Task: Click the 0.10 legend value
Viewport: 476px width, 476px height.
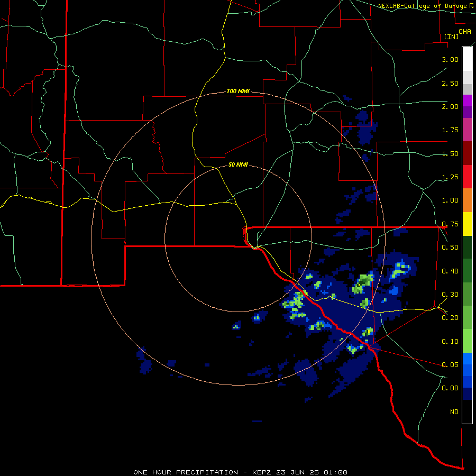Action: point(450,342)
